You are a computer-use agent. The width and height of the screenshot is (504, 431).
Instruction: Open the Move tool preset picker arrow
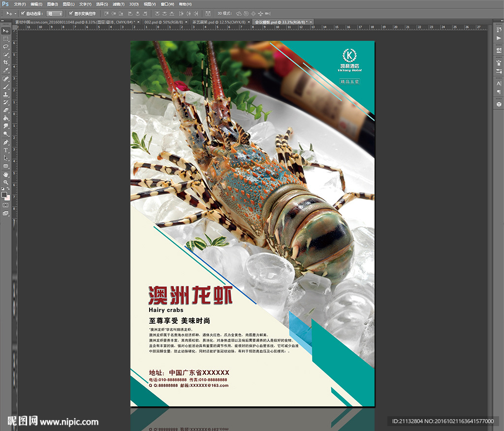(15, 13)
